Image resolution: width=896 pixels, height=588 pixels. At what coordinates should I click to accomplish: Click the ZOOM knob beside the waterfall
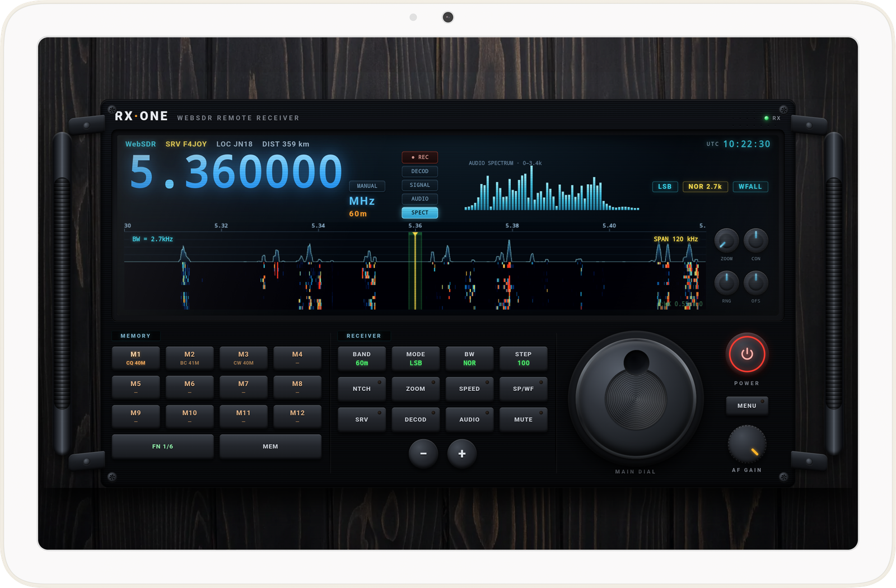[x=726, y=240]
